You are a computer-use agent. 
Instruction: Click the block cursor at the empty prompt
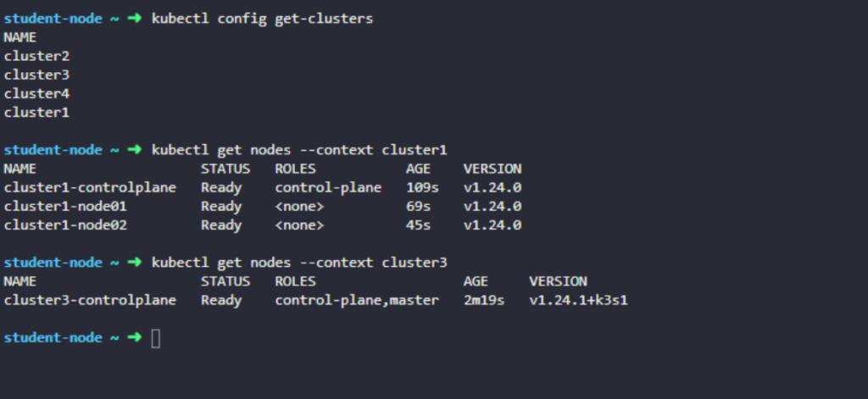(155, 338)
